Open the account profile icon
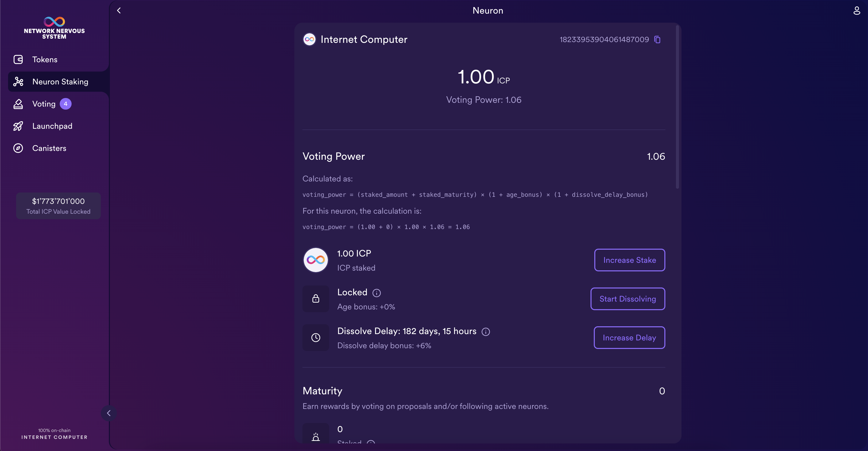The image size is (868, 451). (x=857, y=10)
